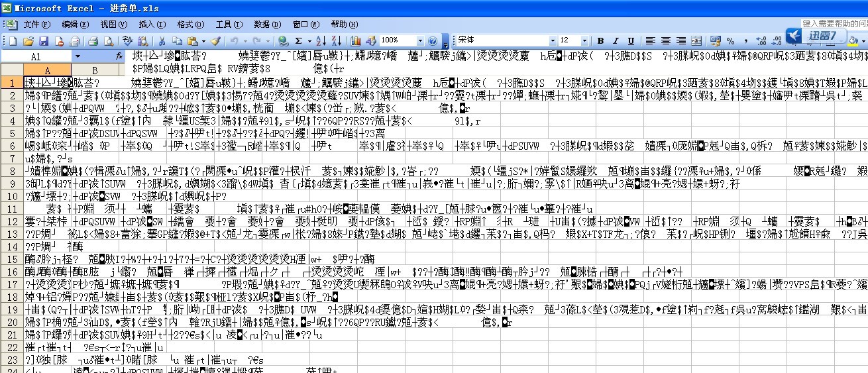Click Increase Decimal icon
The height and width of the screenshot is (373, 868).
761,40
